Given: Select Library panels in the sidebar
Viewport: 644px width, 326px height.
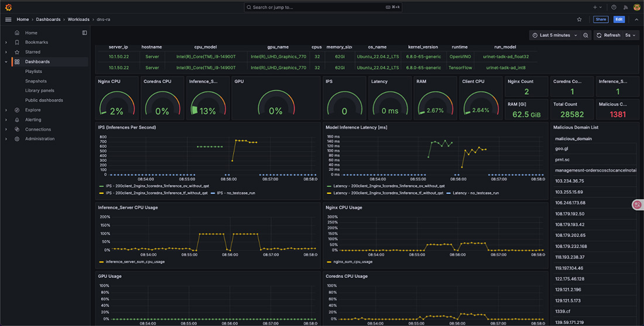Looking at the screenshot, I should point(40,91).
